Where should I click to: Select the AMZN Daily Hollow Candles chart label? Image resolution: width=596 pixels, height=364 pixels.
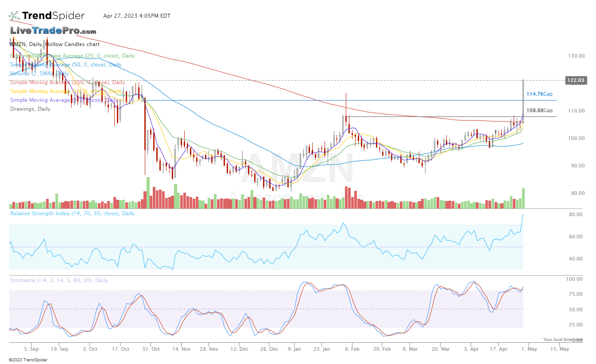[x=55, y=44]
